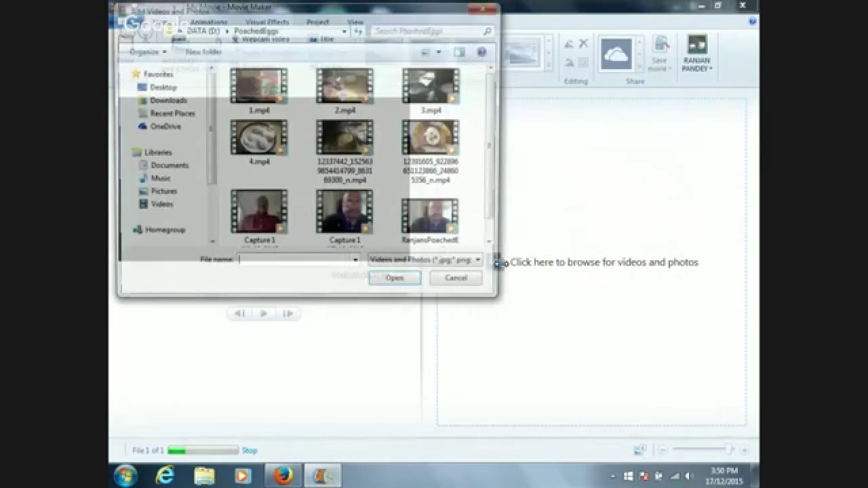Click Cancel in the file dialog
868x488 pixels.
(456, 278)
